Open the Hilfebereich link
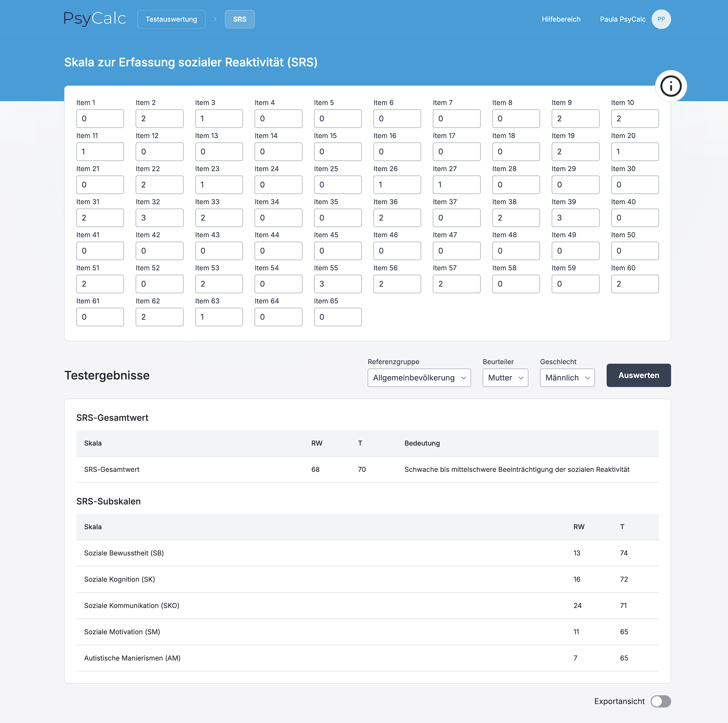The image size is (728, 723). (x=561, y=19)
